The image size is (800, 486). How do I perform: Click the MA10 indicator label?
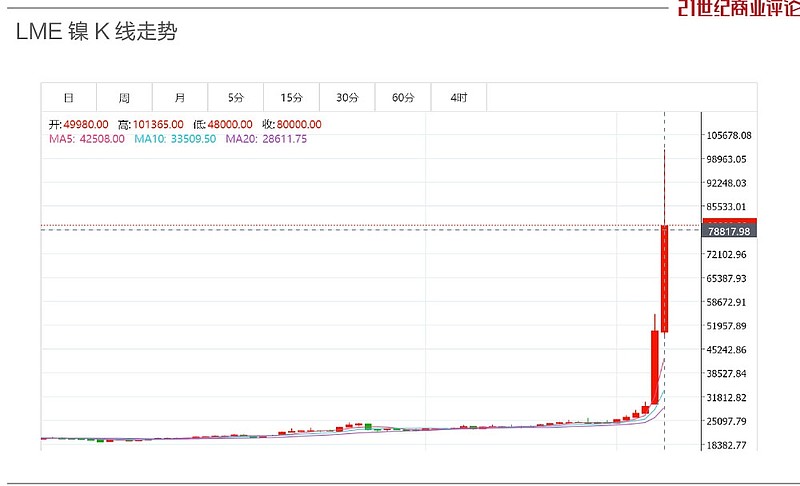[x=175, y=139]
